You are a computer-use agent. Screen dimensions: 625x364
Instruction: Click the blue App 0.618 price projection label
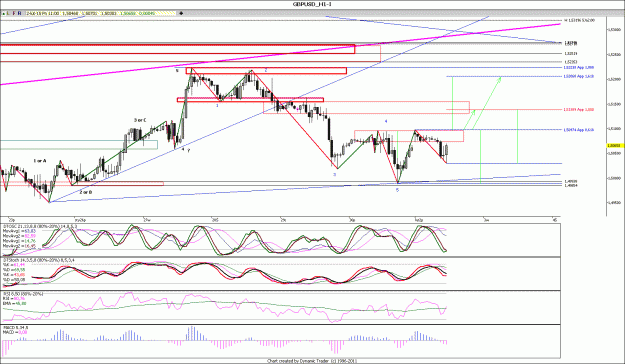coord(579,130)
